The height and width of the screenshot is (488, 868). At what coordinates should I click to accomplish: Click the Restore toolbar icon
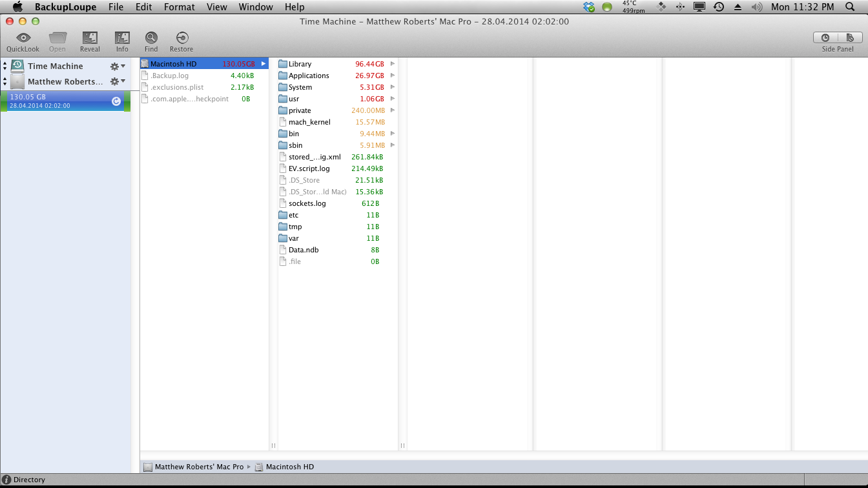(181, 38)
